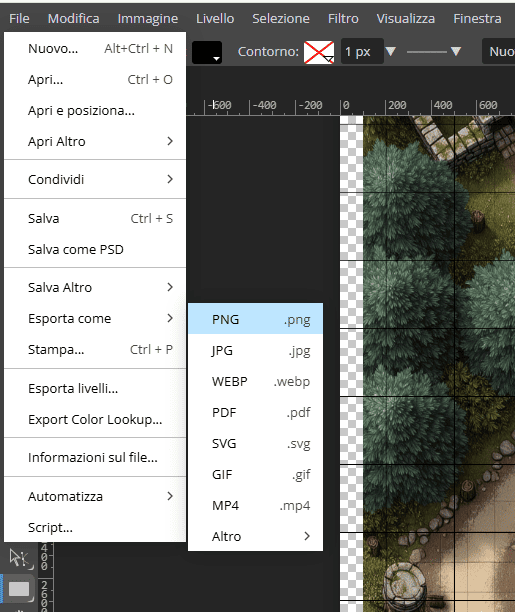Expand the stroke width dropdown arrow
This screenshot has height=612, width=515.
390,51
